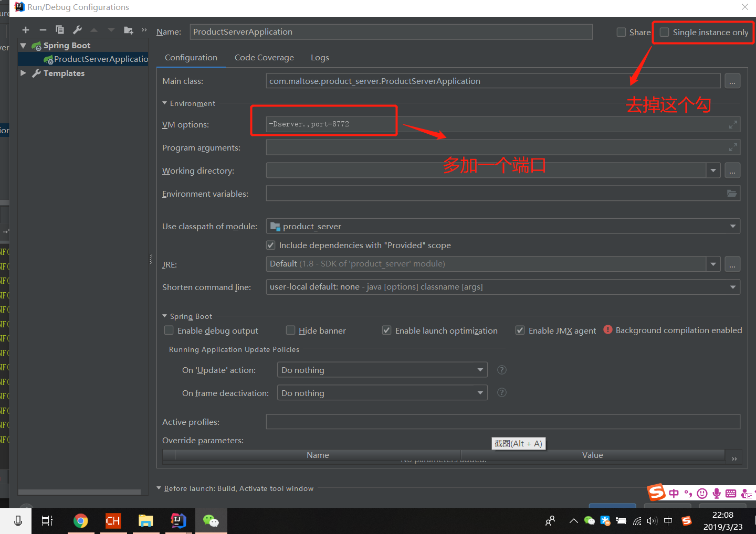Click the Active profiles field
Image resolution: width=756 pixels, height=534 pixels.
[503, 422]
